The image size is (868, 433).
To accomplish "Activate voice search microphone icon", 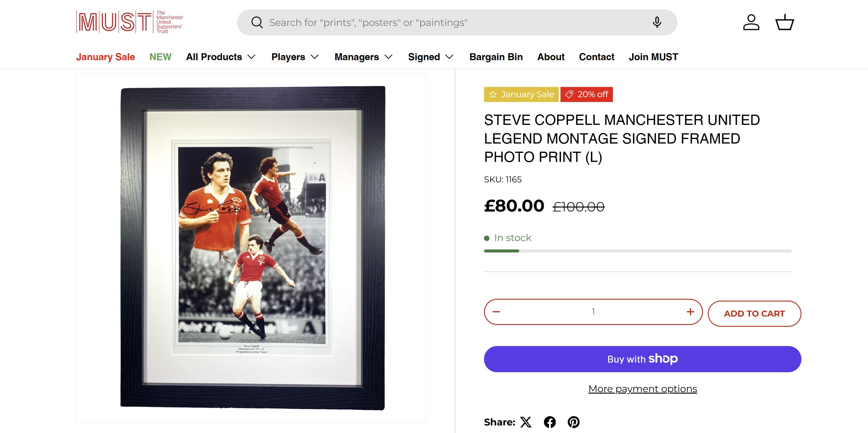I will pos(657,23).
